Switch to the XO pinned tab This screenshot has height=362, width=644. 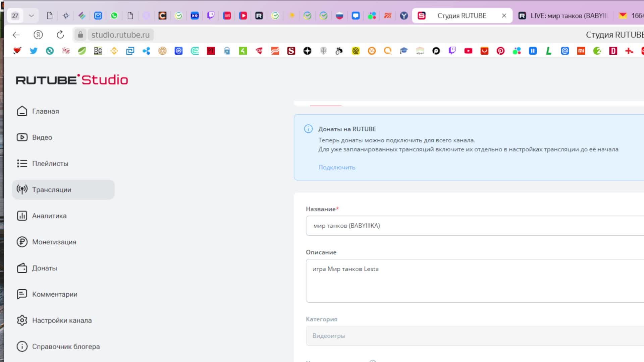click(195, 16)
